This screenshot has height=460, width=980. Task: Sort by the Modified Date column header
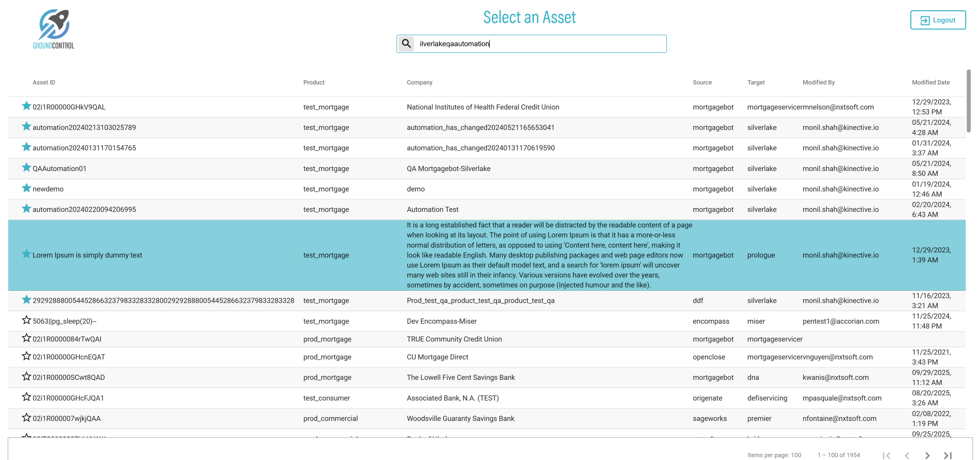[930, 82]
